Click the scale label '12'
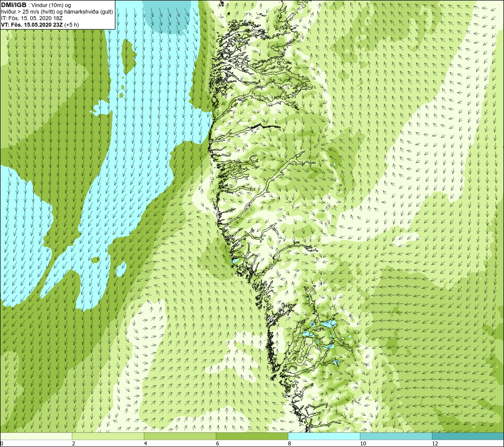This screenshot has height=447, width=504. coord(435,443)
